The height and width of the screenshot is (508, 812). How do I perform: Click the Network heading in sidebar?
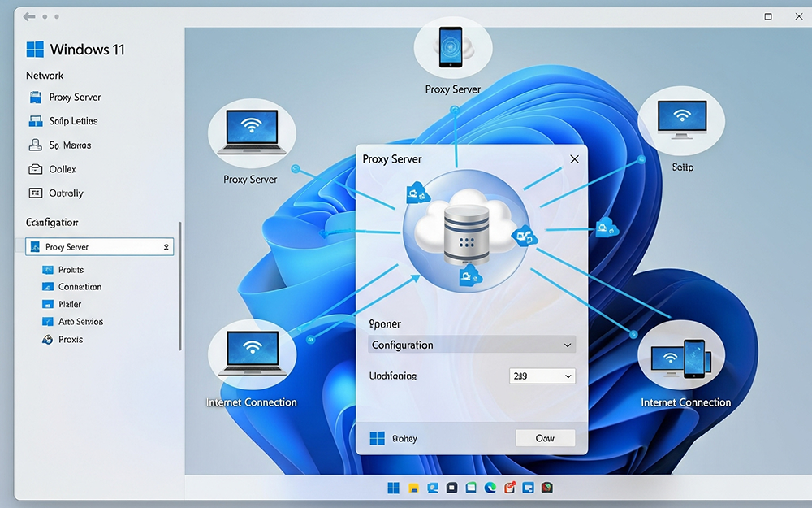click(x=45, y=76)
